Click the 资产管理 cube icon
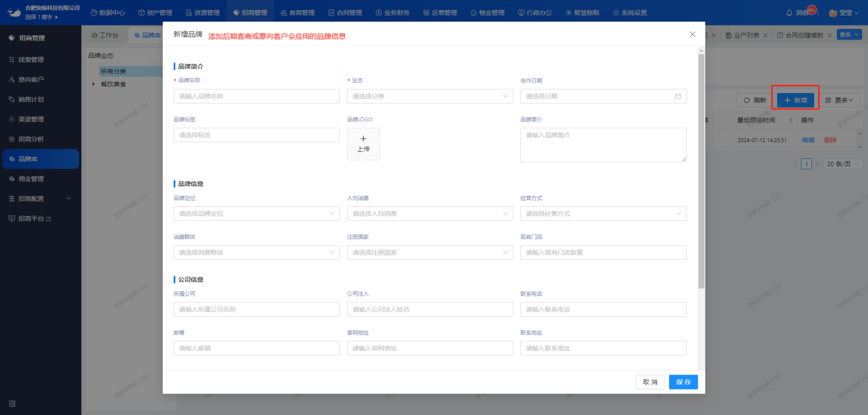This screenshot has height=415, width=868. click(x=141, y=13)
